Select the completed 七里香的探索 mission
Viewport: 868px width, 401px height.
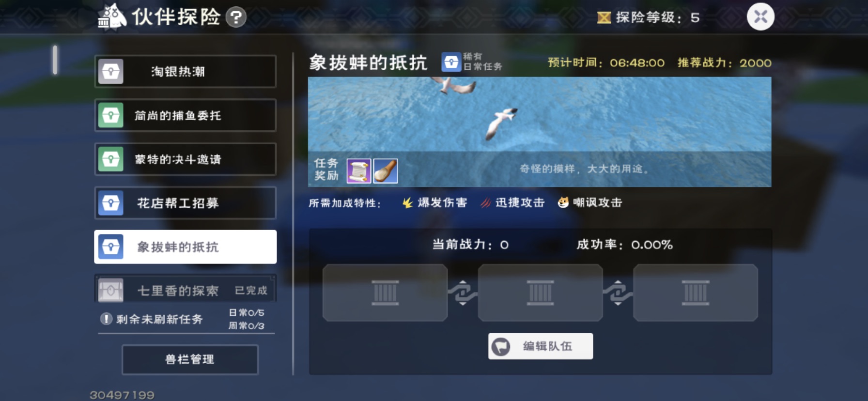[186, 290]
